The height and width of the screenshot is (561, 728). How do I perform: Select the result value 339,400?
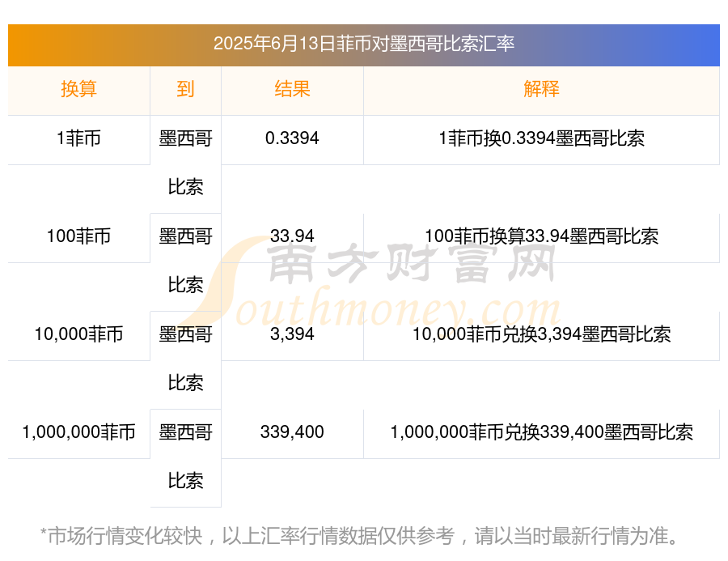(292, 432)
